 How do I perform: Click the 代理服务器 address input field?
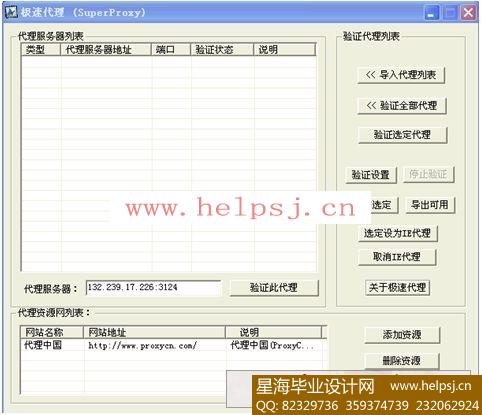[153, 287]
